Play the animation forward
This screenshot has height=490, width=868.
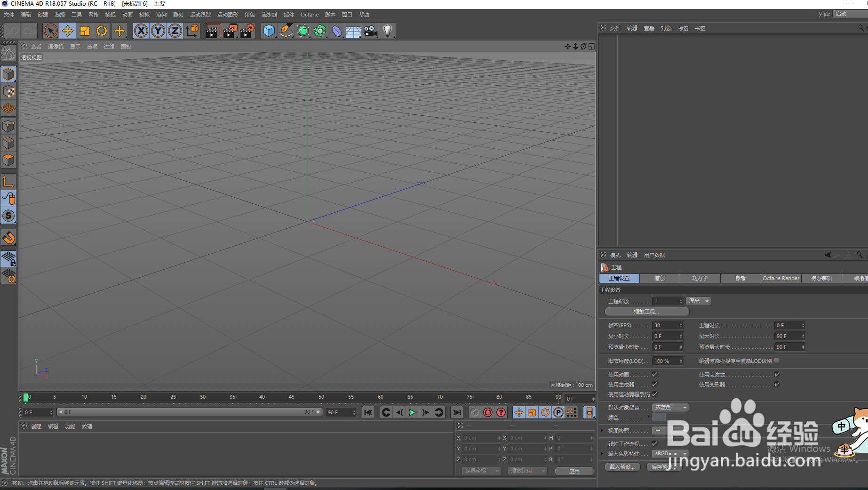tap(412, 412)
